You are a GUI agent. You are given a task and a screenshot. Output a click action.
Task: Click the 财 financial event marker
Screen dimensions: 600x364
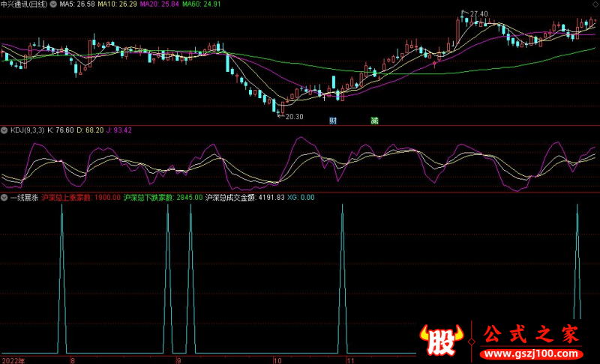(332, 121)
